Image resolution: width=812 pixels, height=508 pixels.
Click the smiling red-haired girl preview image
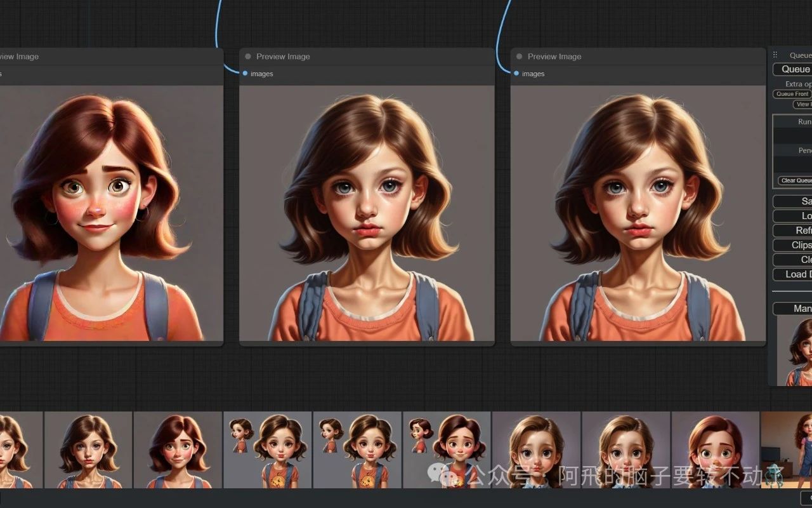pyautogui.click(x=111, y=213)
